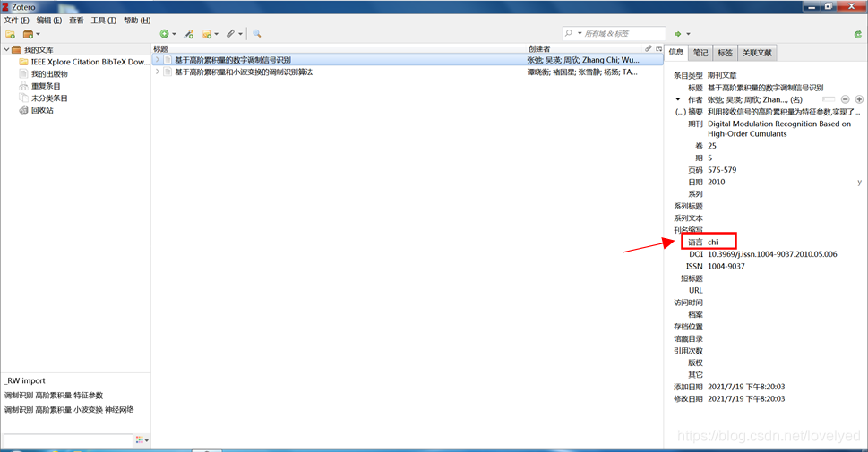
Task: Edit the 条目类型 value 期刊文章
Action: coord(722,75)
